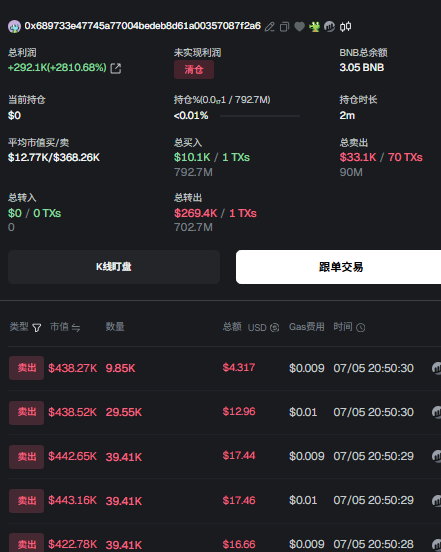Image resolution: width=441 pixels, height=552 pixels.
Task: Click the <0.01% holding percentage value
Action: (x=191, y=115)
